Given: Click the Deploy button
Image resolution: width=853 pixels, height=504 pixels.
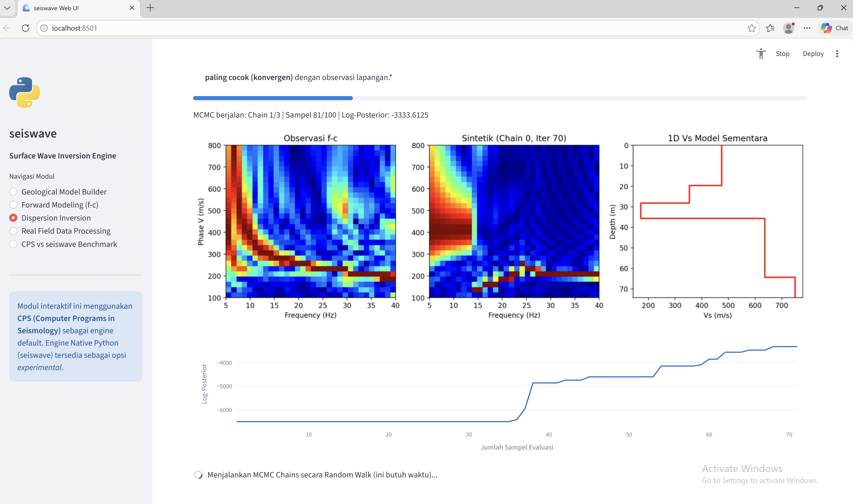Looking at the screenshot, I should coord(813,54).
